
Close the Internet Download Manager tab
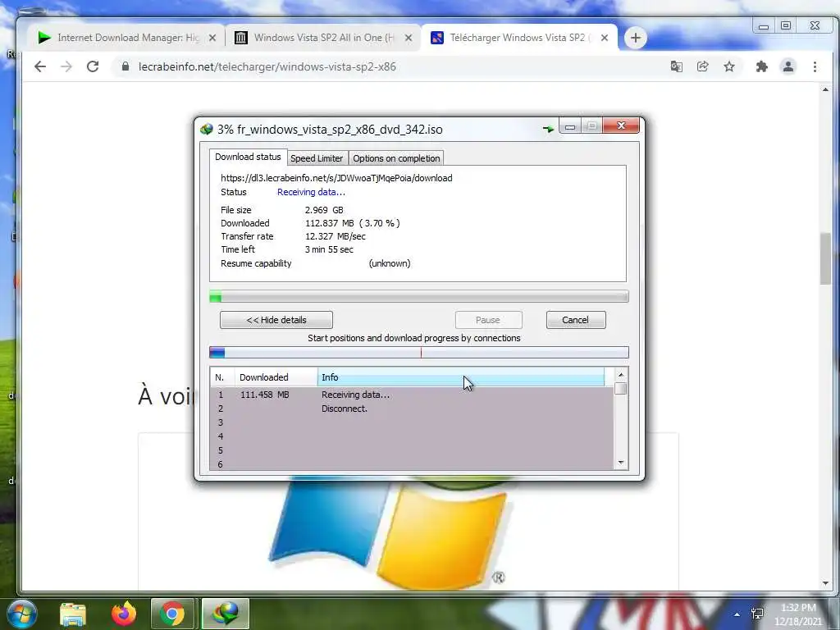[x=212, y=38]
